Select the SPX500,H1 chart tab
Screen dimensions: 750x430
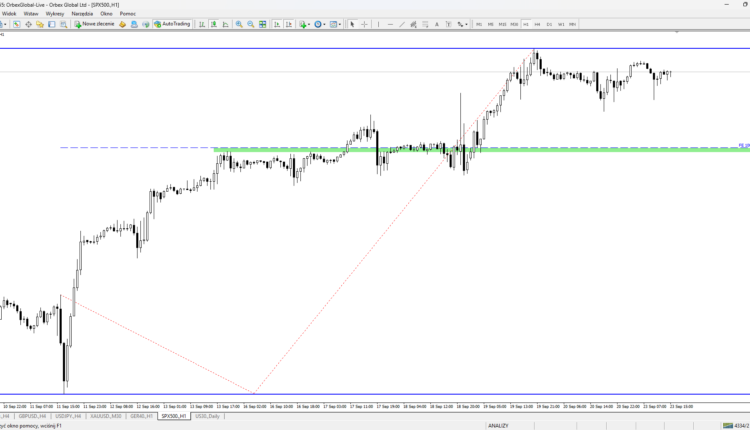coord(174,416)
